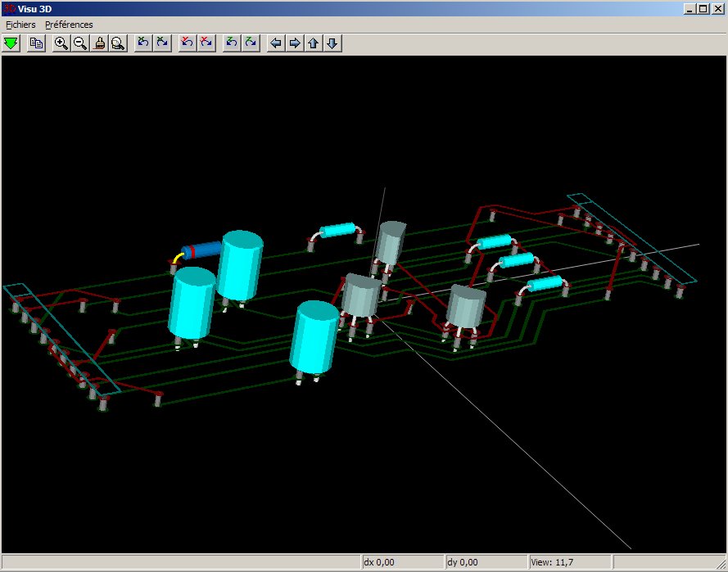Click the 'View: 11,7' status bar entry
The image size is (728, 572).
click(x=570, y=562)
